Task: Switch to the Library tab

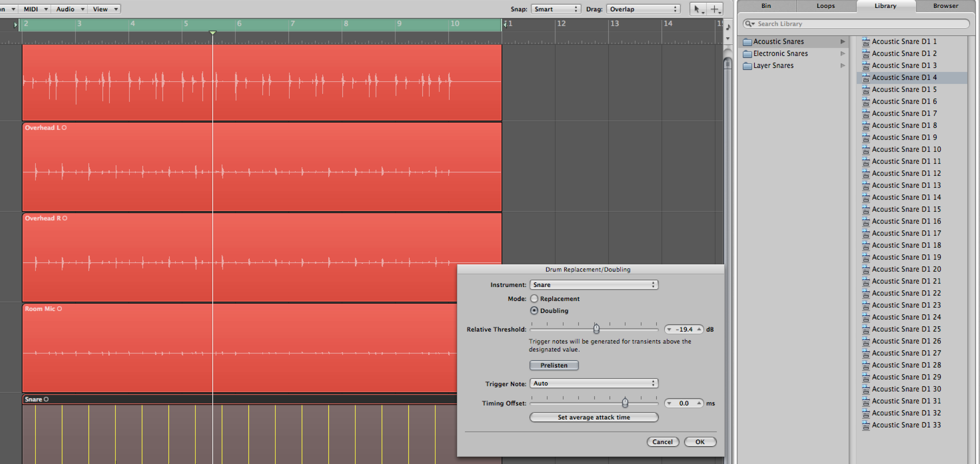Action: click(x=885, y=6)
